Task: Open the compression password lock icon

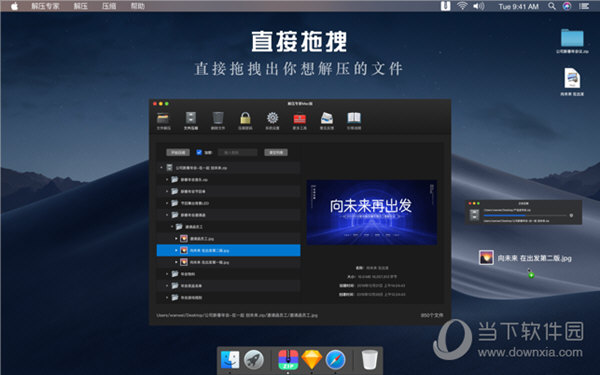Action: [x=245, y=118]
